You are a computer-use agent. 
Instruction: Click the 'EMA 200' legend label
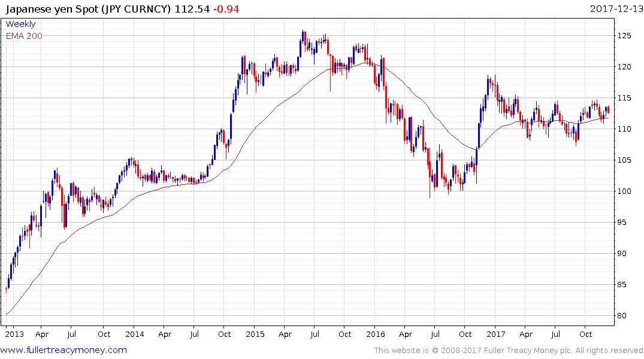click(24, 36)
